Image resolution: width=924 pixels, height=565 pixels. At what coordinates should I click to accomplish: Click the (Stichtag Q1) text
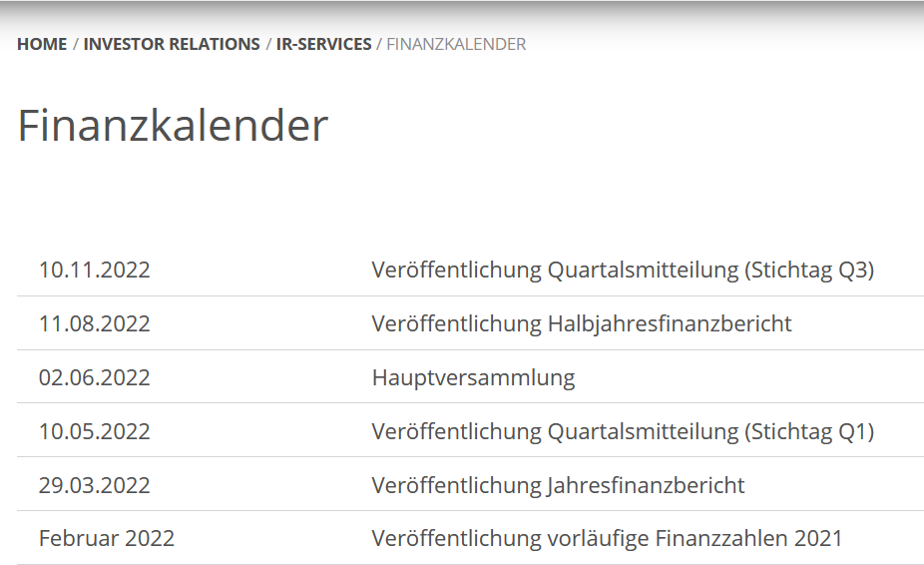809,431
